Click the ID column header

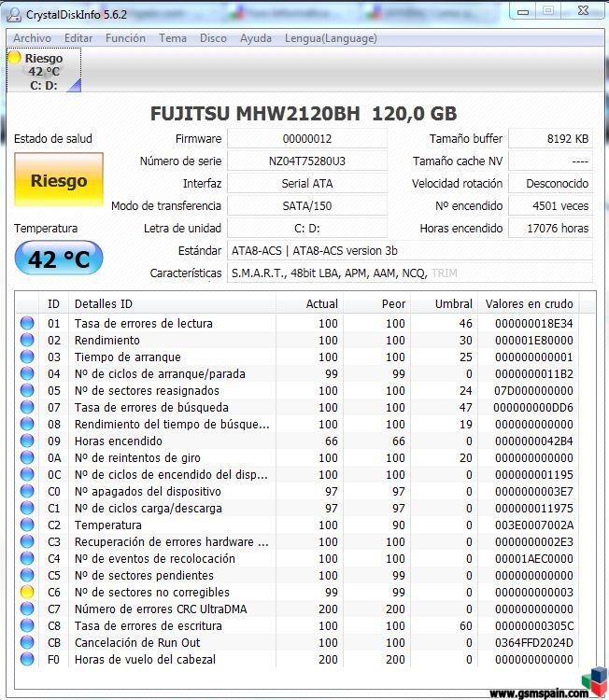(x=53, y=304)
